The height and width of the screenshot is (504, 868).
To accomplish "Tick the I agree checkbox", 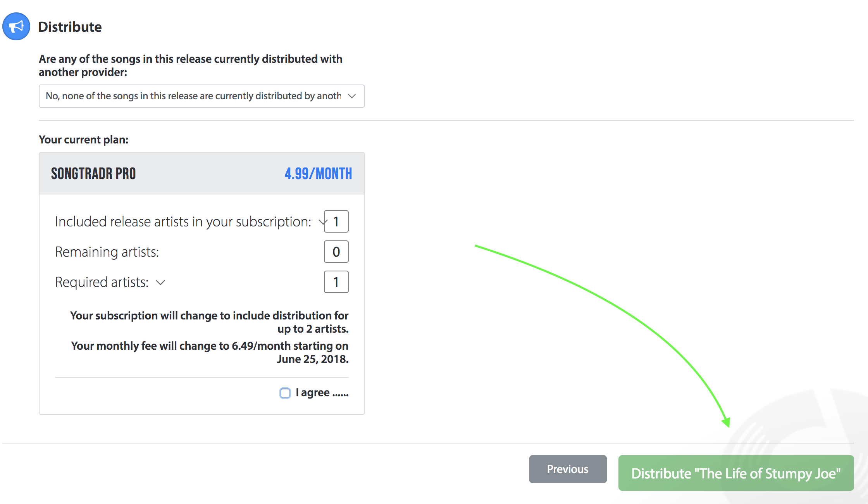I will point(285,393).
